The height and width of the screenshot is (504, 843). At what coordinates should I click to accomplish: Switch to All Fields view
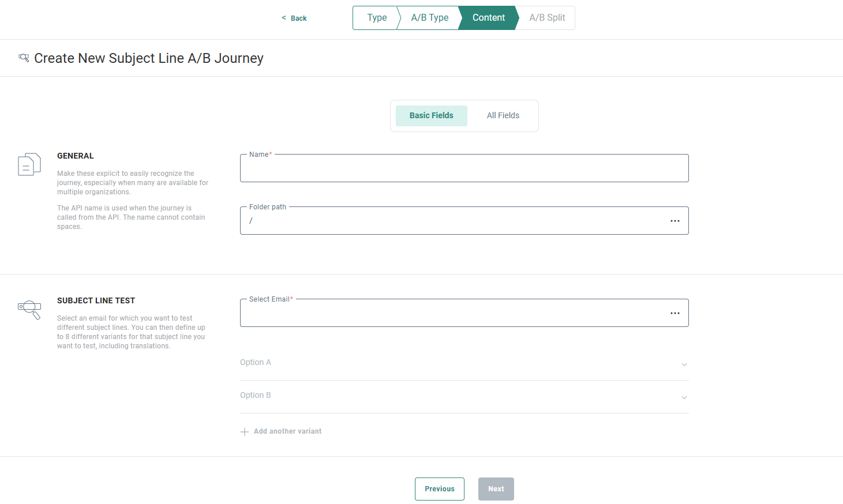503,116
